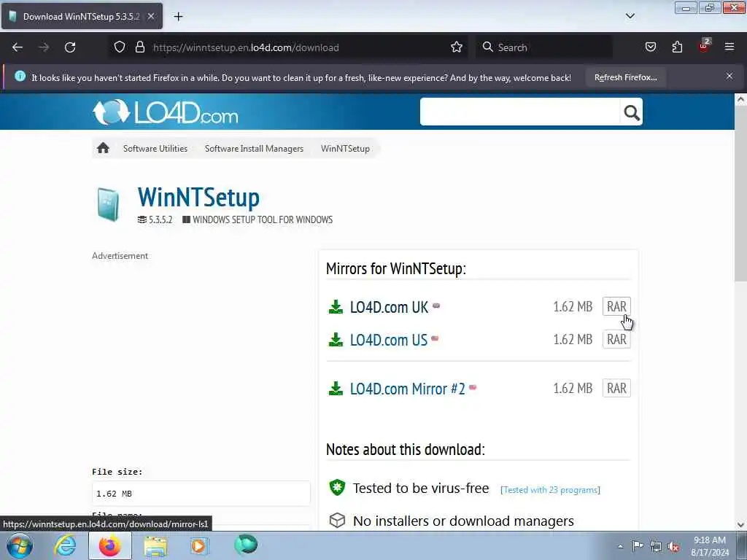Open Action Center flag tray icon
This screenshot has height=560, width=747.
637,546
